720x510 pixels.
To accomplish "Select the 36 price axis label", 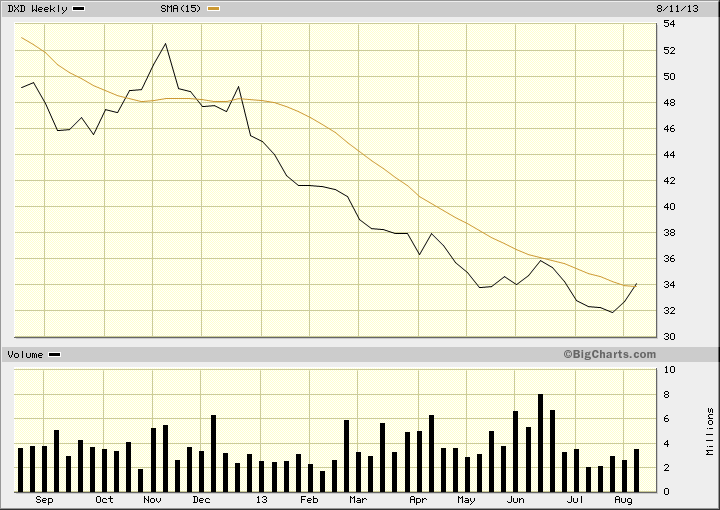I will tap(669, 259).
